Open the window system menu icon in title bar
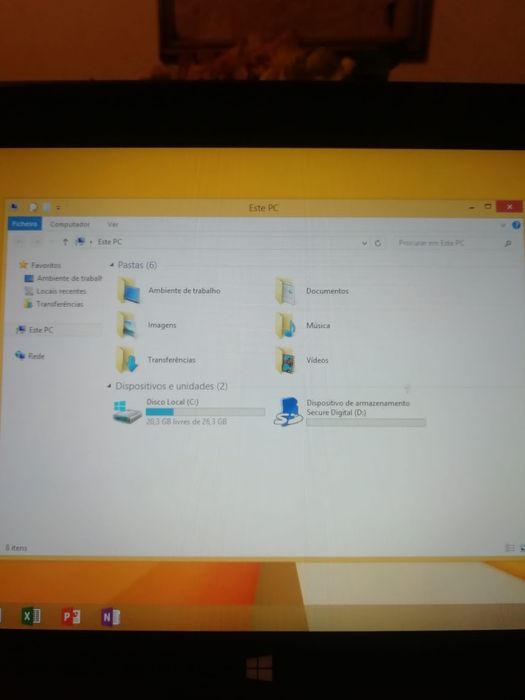 click(15, 207)
